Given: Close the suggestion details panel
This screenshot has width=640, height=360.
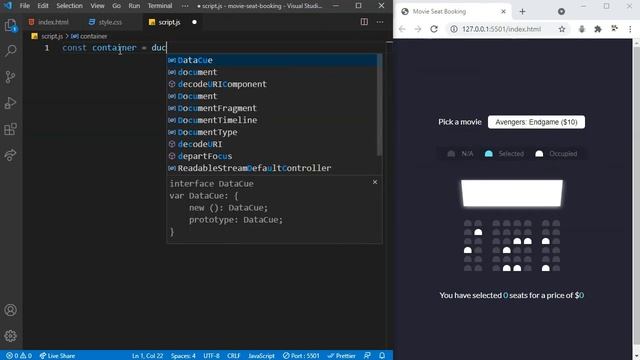Looking at the screenshot, I should click(x=375, y=182).
